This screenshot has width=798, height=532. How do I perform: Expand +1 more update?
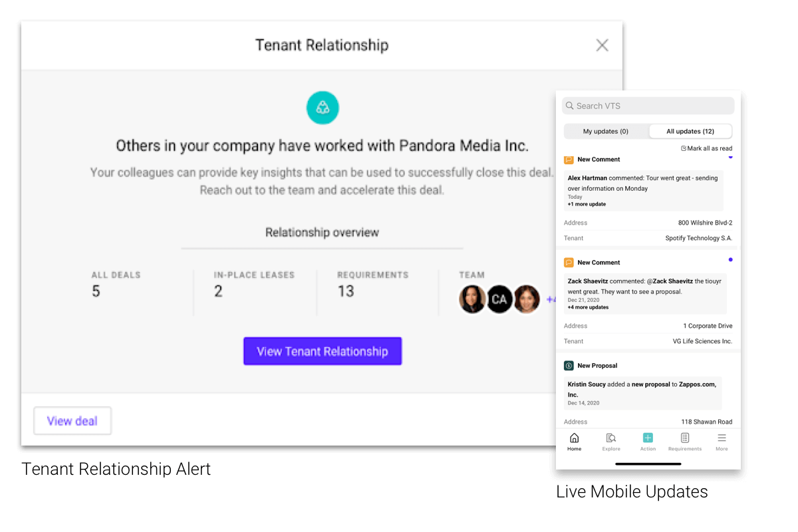point(587,204)
